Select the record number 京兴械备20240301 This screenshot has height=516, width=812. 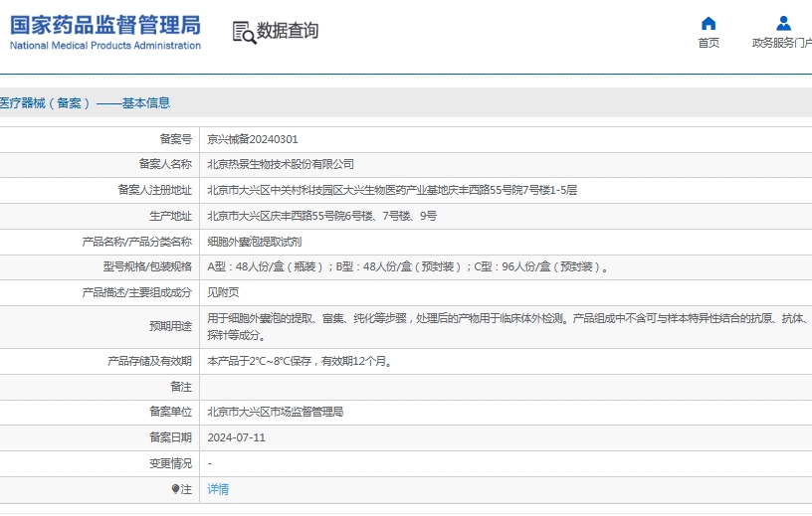tap(253, 139)
